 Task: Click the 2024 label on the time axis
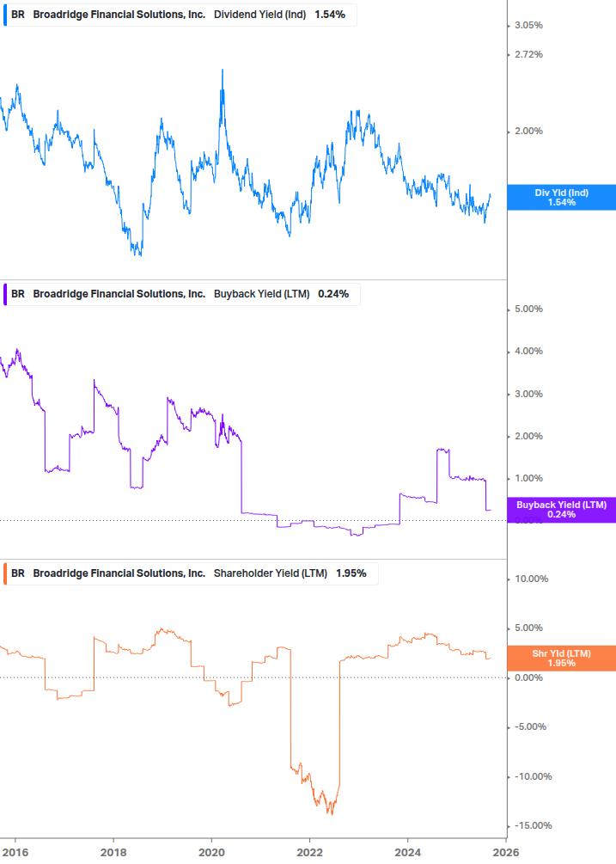[407, 853]
